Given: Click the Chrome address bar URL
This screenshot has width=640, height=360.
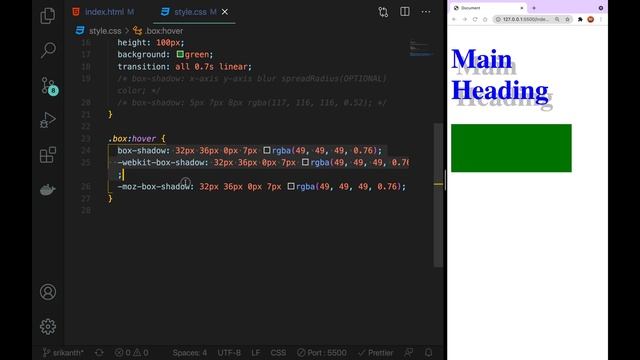Looking at the screenshot, I should [x=526, y=19].
